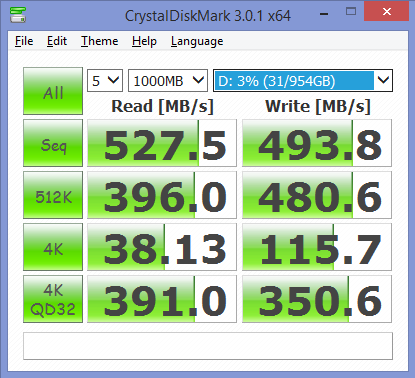Click the Write [MB/s] column header
The width and height of the screenshot is (415, 378).
click(x=318, y=107)
